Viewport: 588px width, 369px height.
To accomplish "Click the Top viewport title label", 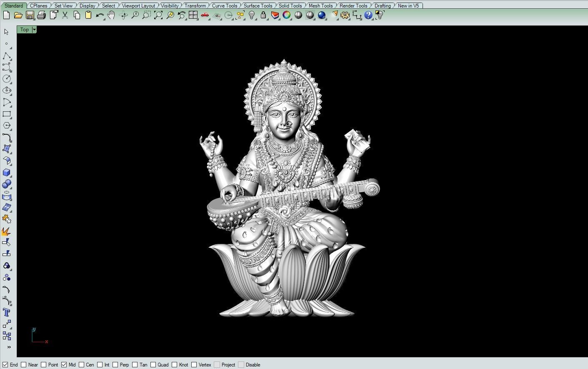I will (25, 30).
